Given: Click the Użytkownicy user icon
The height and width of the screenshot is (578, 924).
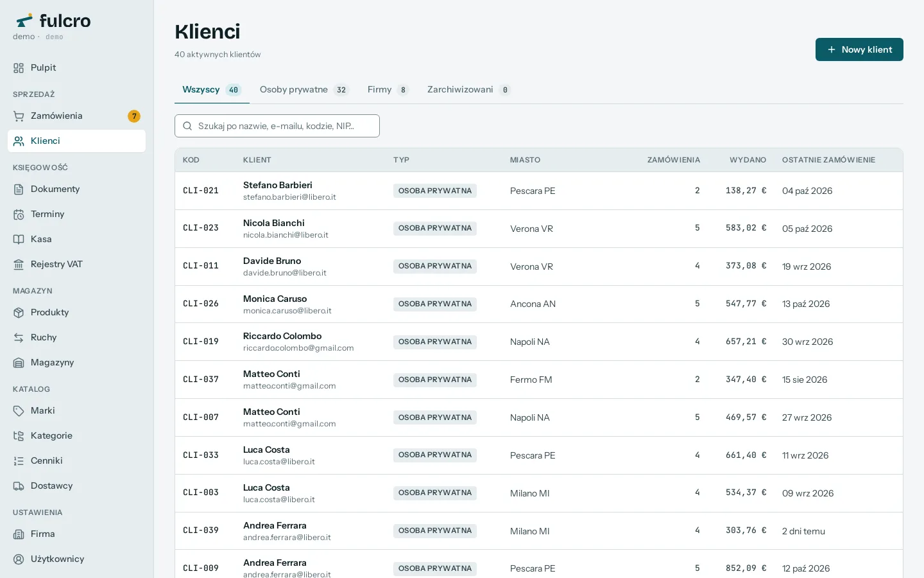Looking at the screenshot, I should [19, 559].
